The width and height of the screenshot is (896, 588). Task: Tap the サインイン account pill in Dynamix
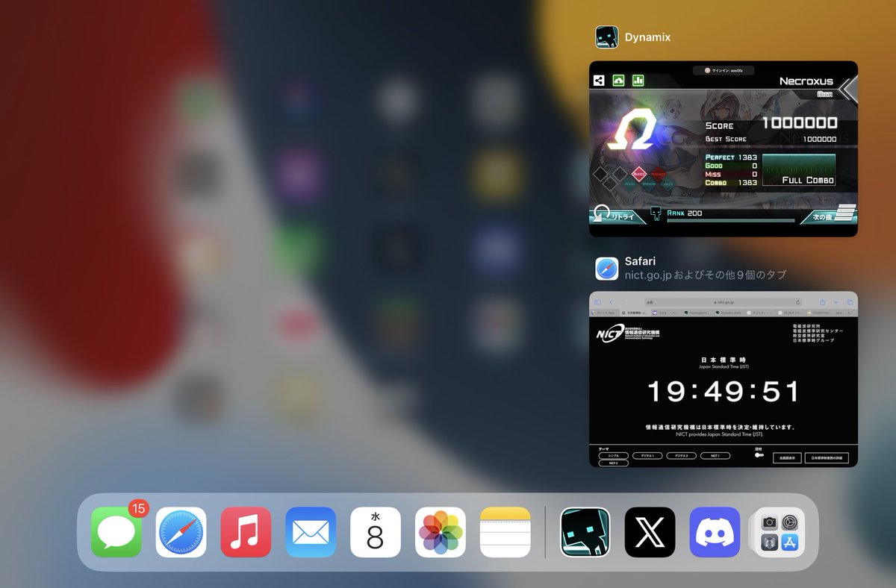coord(723,70)
